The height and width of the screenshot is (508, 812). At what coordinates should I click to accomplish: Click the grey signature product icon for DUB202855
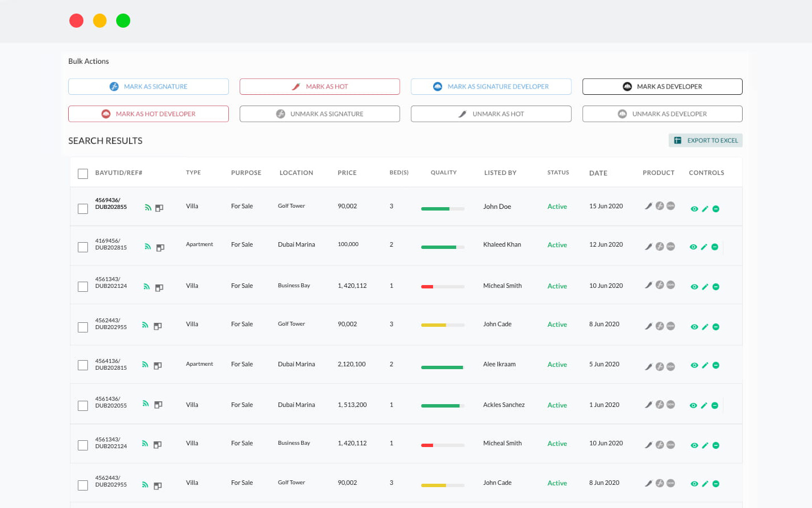659,206
